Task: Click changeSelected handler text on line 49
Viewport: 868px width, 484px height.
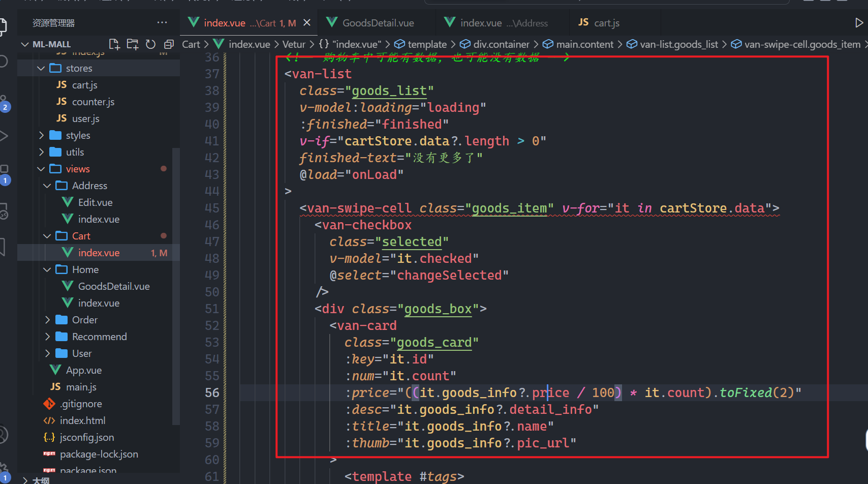Action: 449,275
